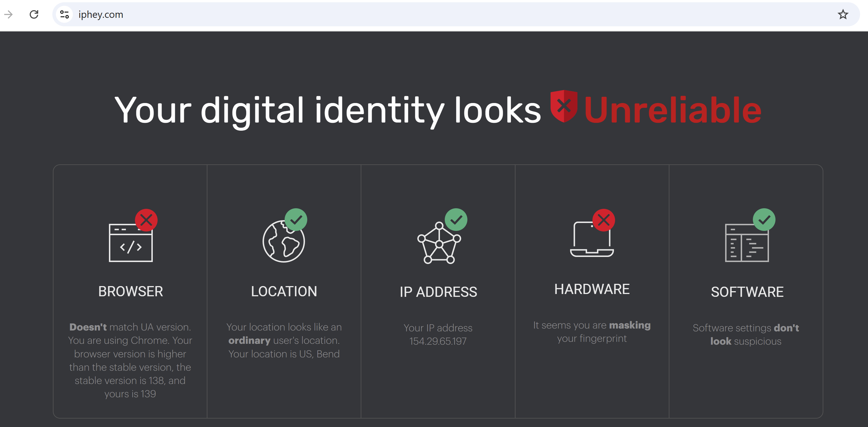Click the red Unreliable status word

pyautogui.click(x=672, y=110)
